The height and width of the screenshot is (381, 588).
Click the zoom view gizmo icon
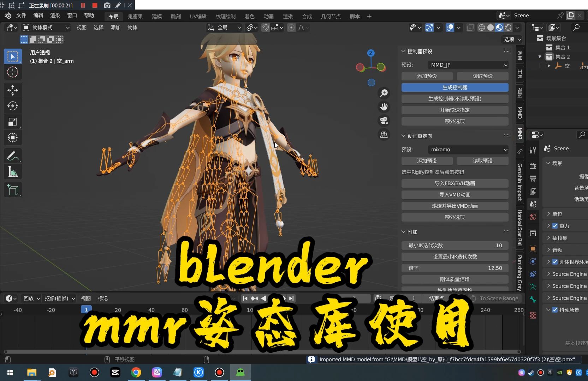(384, 93)
